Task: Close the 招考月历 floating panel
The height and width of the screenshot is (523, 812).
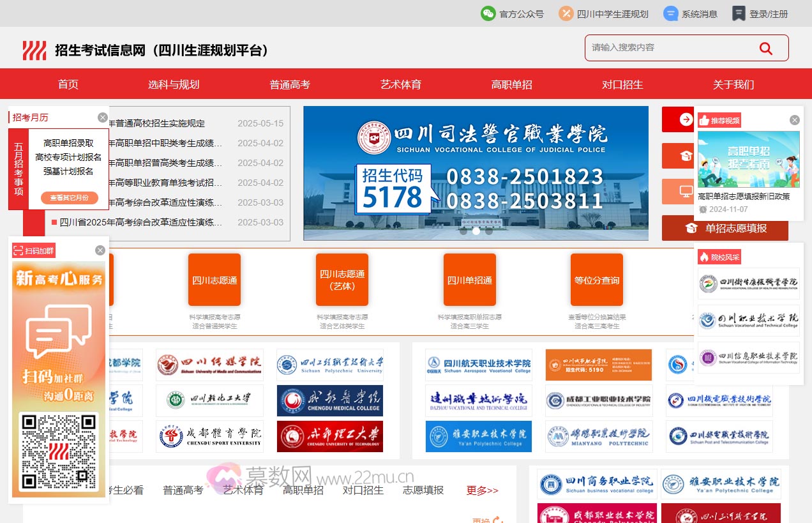Action: pyautogui.click(x=103, y=117)
